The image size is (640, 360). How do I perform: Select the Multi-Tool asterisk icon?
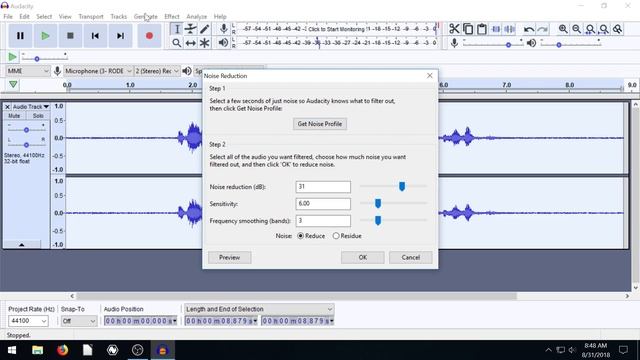coord(204,43)
